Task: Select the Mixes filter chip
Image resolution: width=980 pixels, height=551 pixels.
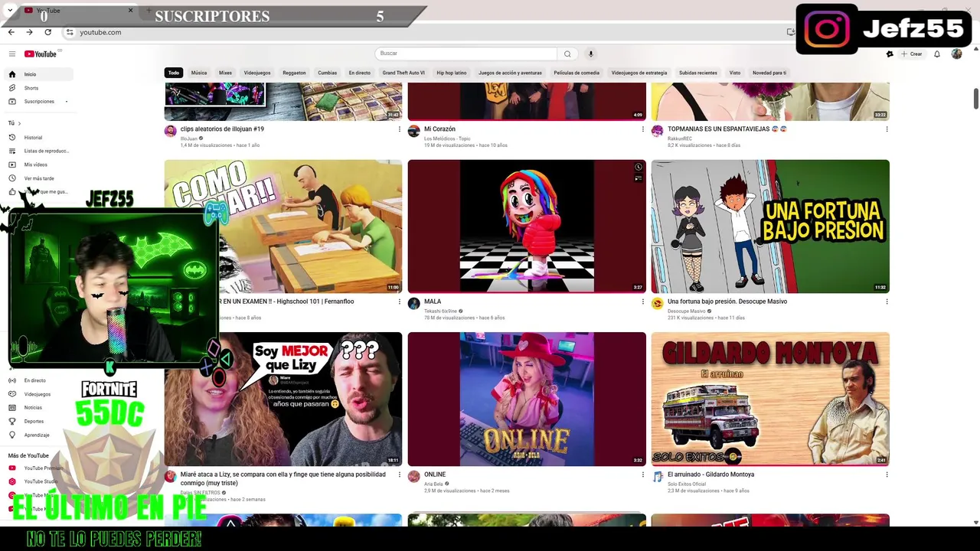Action: (x=225, y=73)
